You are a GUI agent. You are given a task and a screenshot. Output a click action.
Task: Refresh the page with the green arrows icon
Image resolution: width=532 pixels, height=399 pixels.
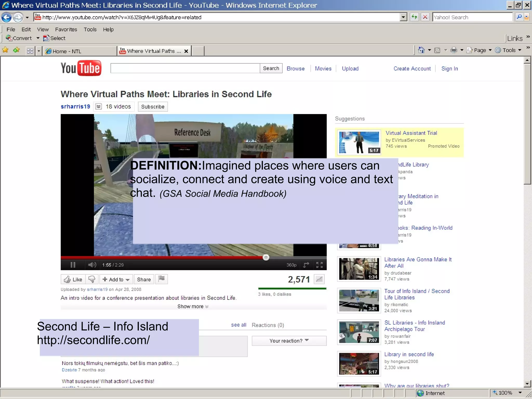(414, 17)
